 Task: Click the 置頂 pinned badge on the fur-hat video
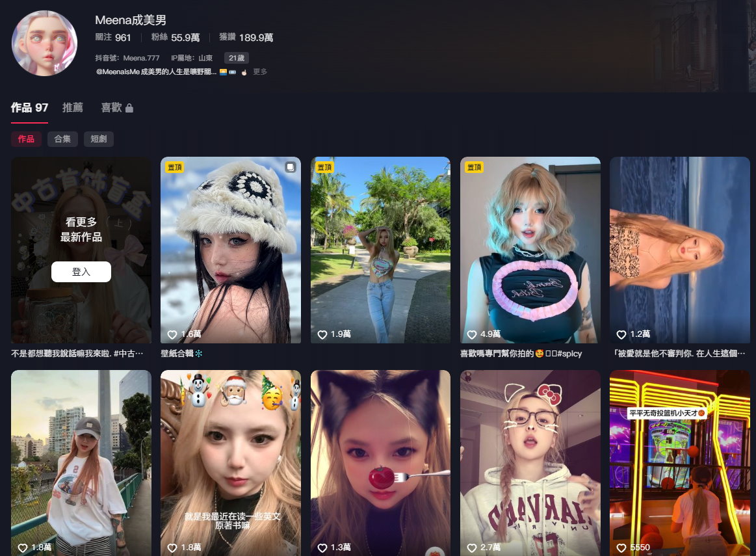[x=174, y=167]
